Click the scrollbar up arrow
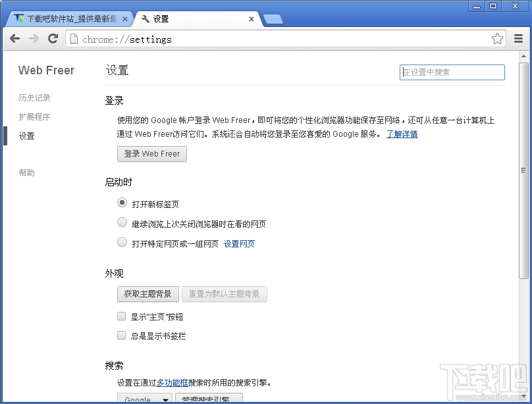This screenshot has width=532, height=404. pyautogui.click(x=523, y=57)
